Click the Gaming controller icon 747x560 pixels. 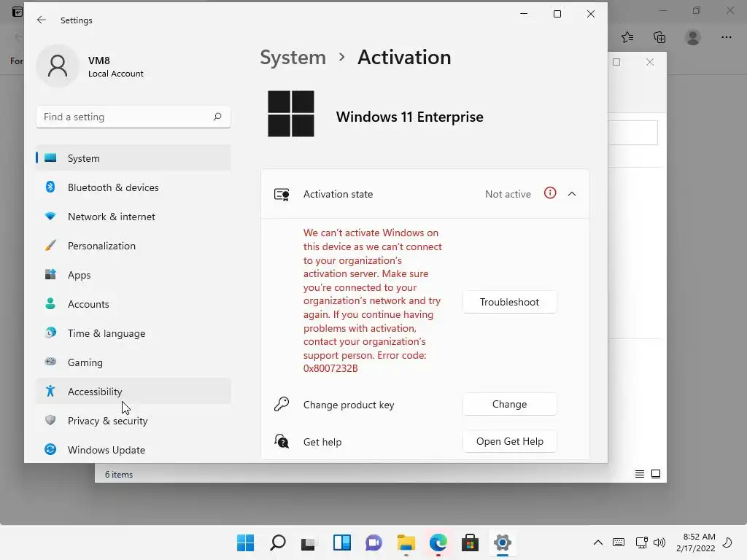[x=50, y=362]
